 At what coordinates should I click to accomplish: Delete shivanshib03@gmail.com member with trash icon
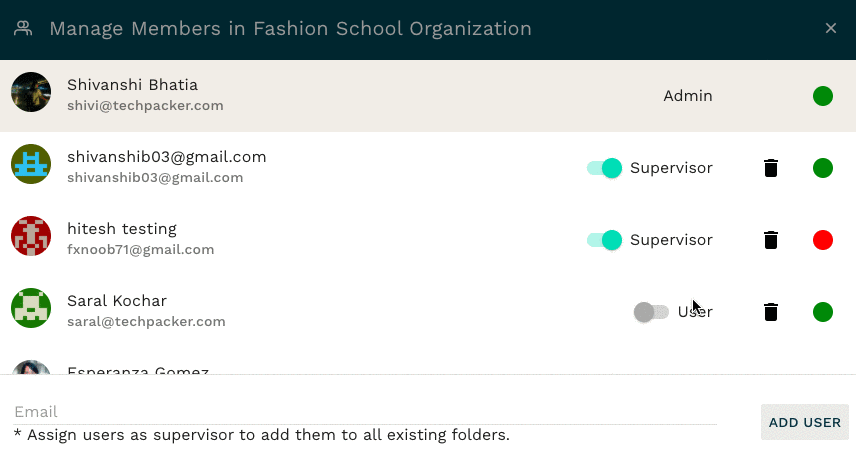point(771,168)
